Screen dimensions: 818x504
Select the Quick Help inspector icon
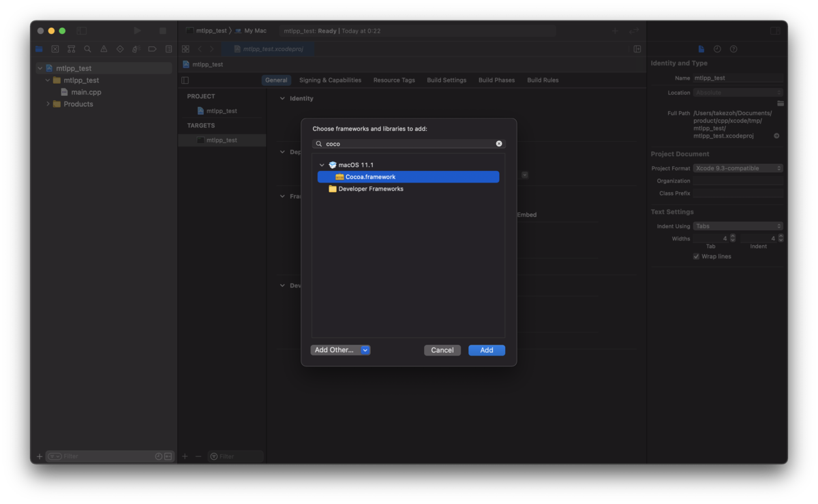click(733, 49)
